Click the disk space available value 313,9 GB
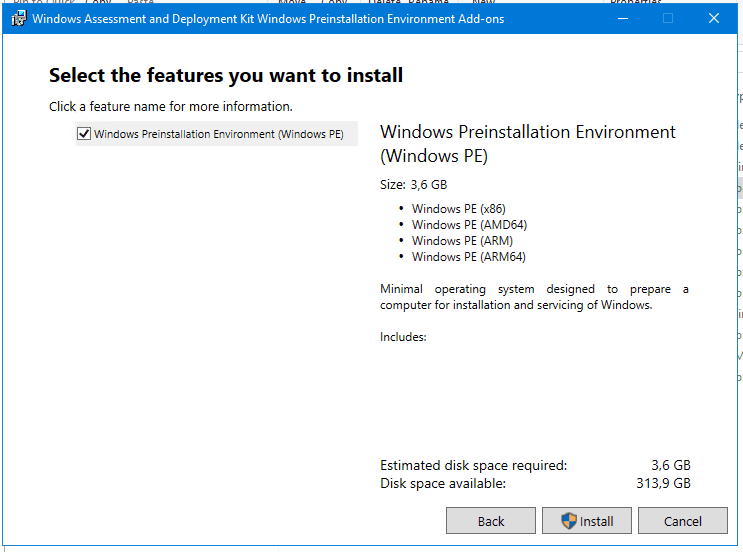The height and width of the screenshot is (552, 743). [664, 483]
